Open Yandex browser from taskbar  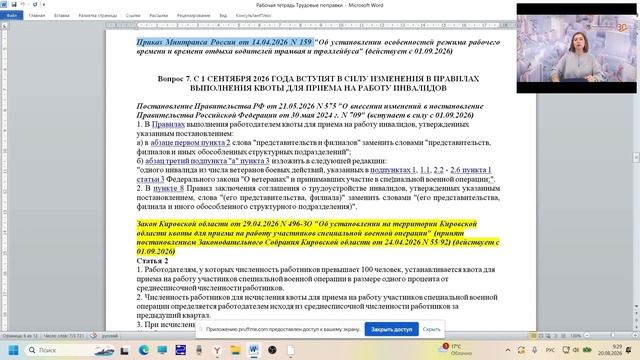pos(217,350)
